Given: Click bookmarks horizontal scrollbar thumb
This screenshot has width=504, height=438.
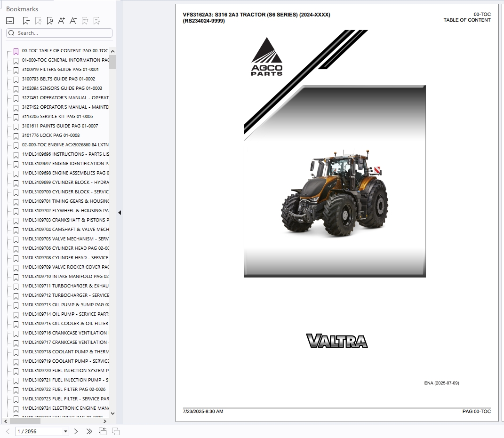Looking at the screenshot, I should click(x=25, y=421).
